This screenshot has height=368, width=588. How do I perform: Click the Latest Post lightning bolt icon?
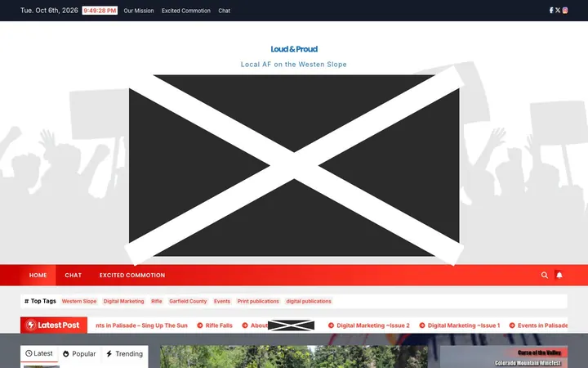(31, 325)
